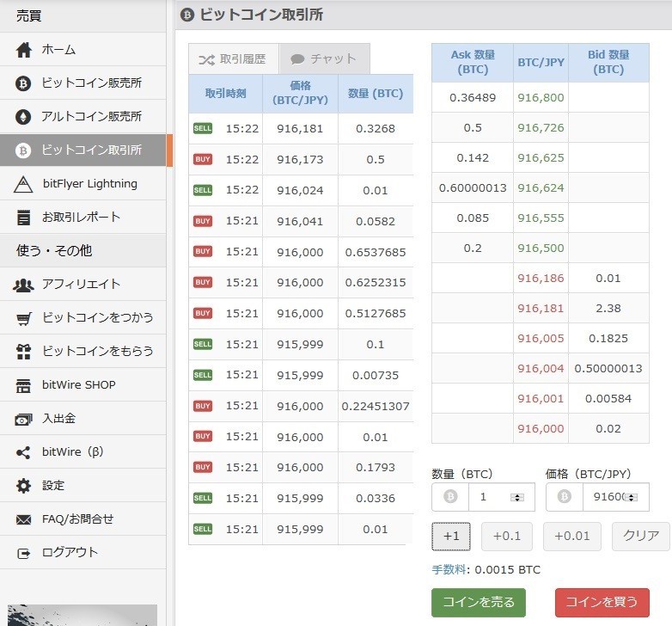Click the 設定 gear icon
This screenshot has height=626, width=672.
24,486
